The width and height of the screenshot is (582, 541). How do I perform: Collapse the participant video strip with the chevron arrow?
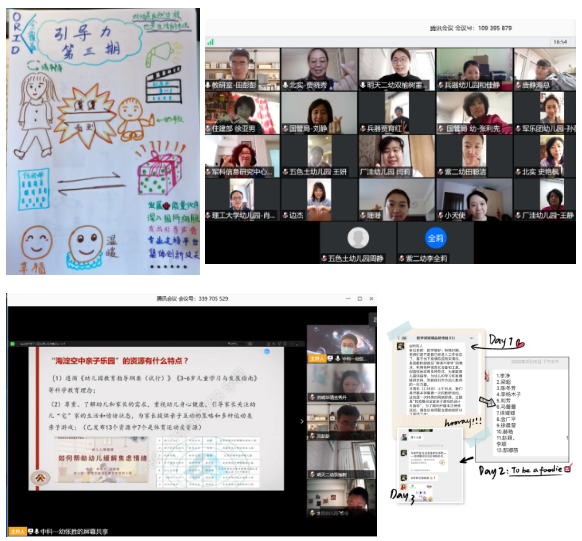point(302,421)
